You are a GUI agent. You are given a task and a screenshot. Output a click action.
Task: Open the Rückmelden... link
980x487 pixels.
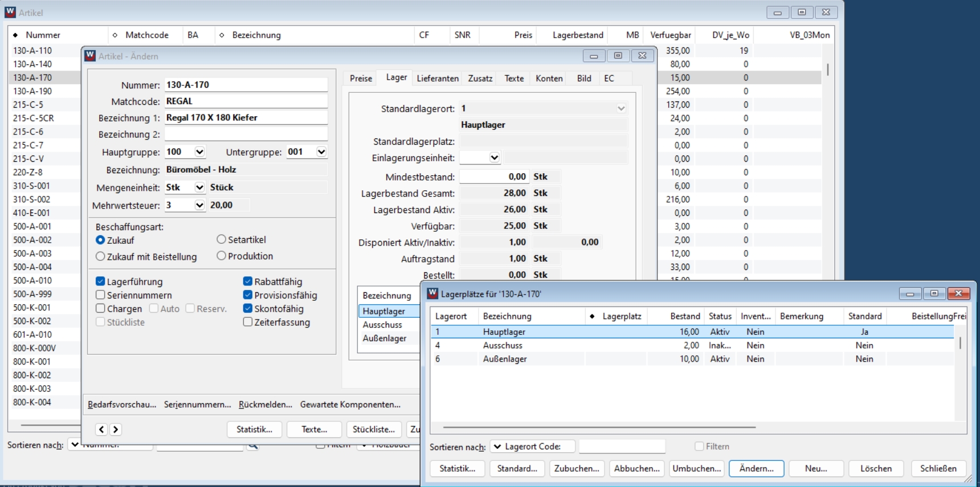(266, 404)
